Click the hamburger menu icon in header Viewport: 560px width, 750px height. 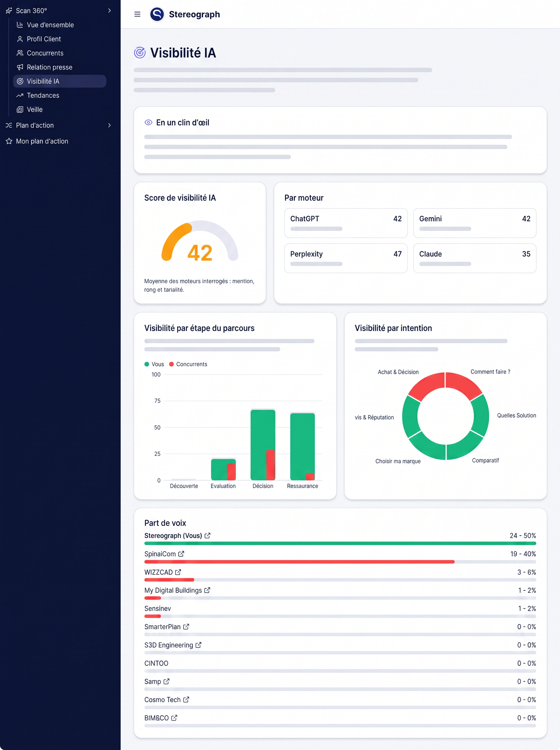[137, 14]
